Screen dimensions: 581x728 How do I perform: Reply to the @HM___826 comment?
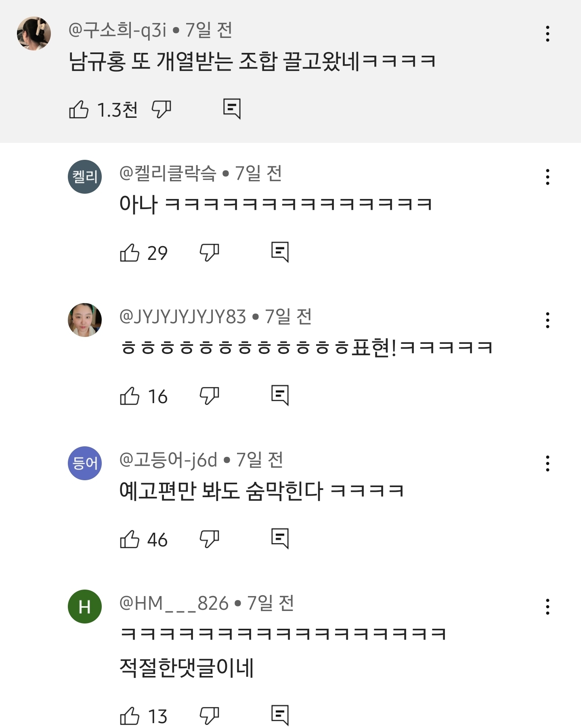[280, 715]
